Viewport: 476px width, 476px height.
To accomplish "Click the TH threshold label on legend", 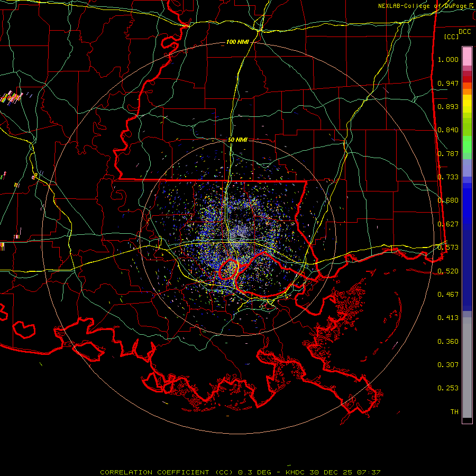I will tap(454, 411).
